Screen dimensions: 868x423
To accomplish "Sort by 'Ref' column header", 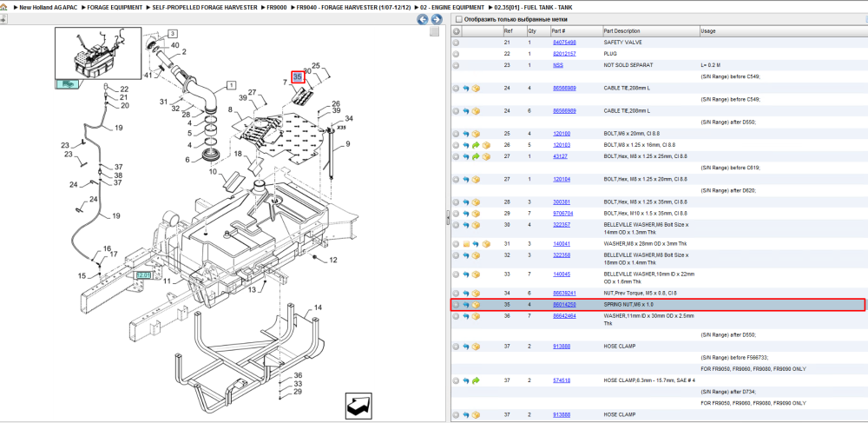I will pyautogui.click(x=514, y=31).
